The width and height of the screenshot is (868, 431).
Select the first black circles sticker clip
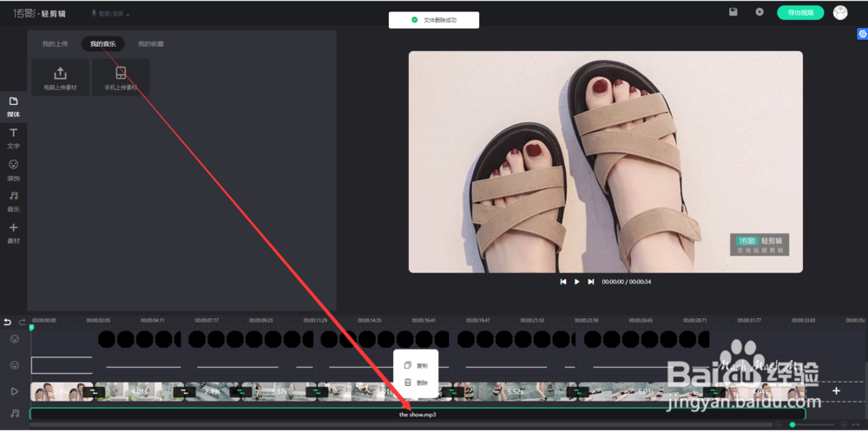point(139,339)
